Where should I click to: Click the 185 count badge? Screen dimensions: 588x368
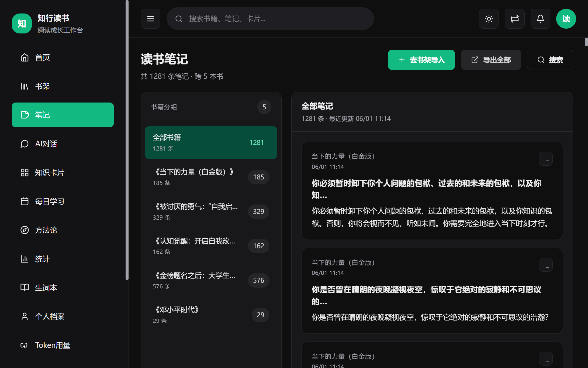pyautogui.click(x=258, y=177)
